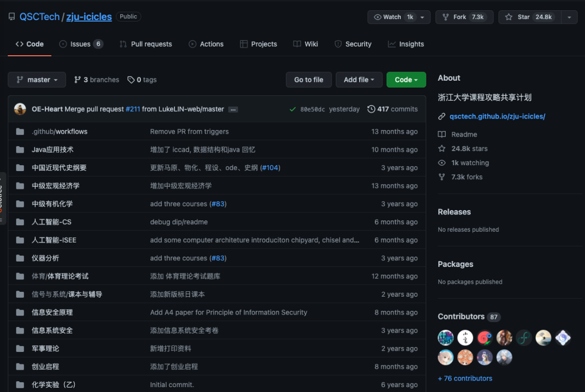Click the link icon beside website URL

[442, 116]
